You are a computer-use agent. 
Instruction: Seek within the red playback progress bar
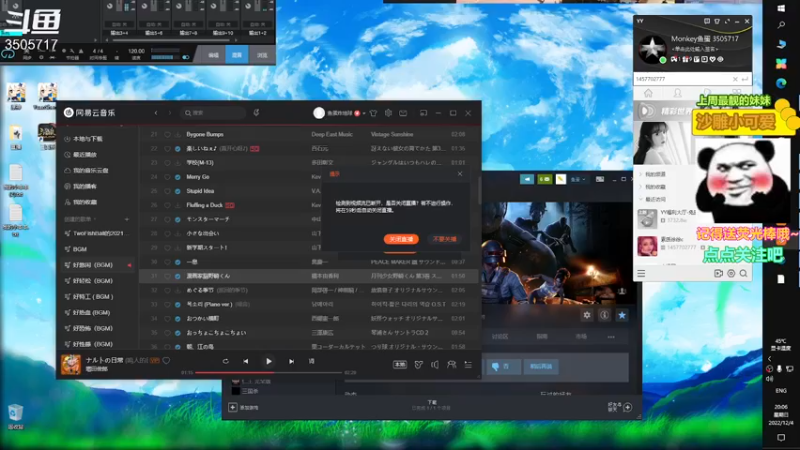[x=268, y=372]
